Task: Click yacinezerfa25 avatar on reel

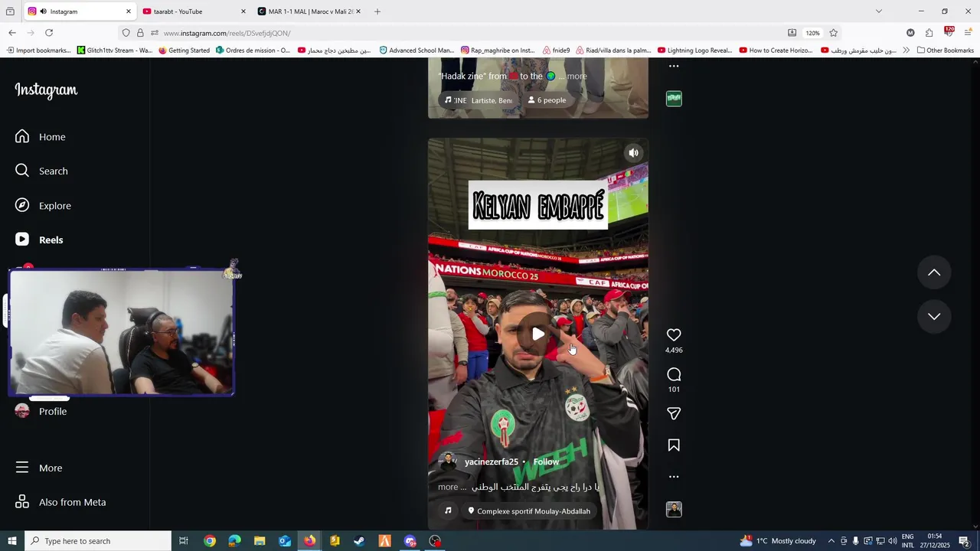Action: (x=449, y=462)
